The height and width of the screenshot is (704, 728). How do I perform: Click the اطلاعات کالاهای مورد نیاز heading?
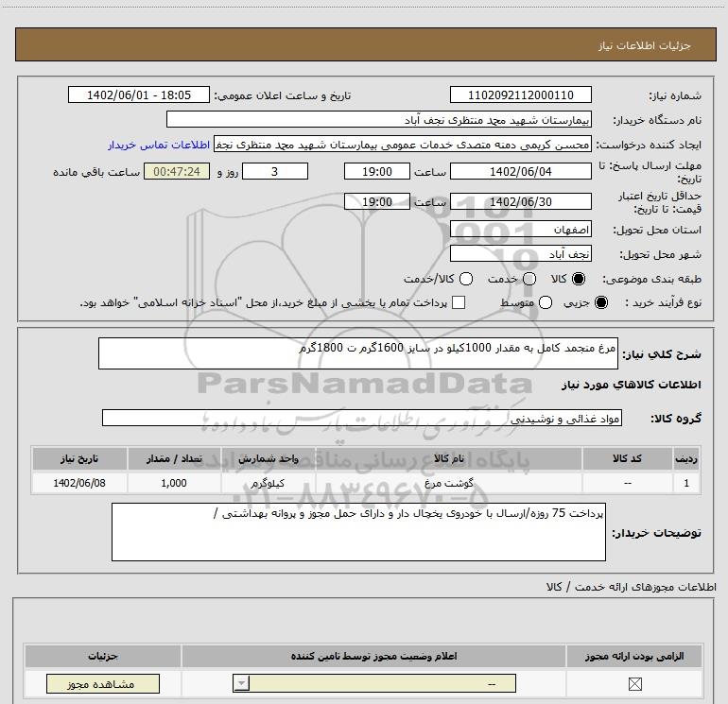(x=631, y=385)
